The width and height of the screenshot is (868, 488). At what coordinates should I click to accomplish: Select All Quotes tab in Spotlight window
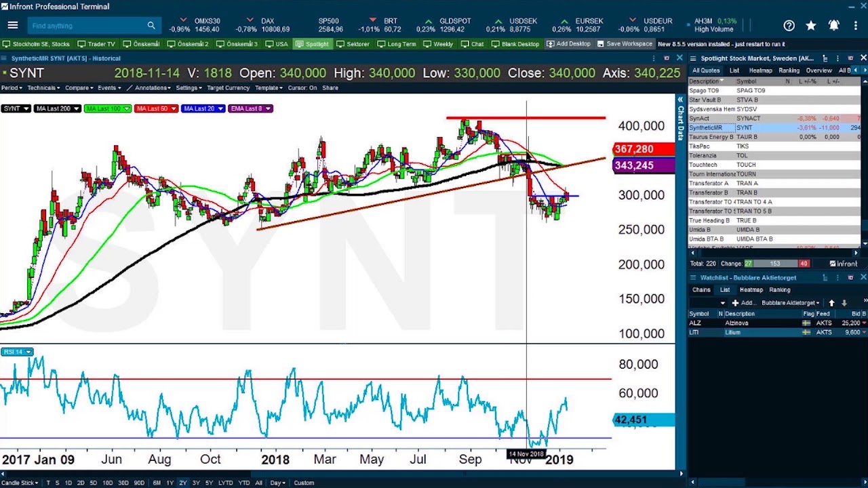tap(706, 70)
